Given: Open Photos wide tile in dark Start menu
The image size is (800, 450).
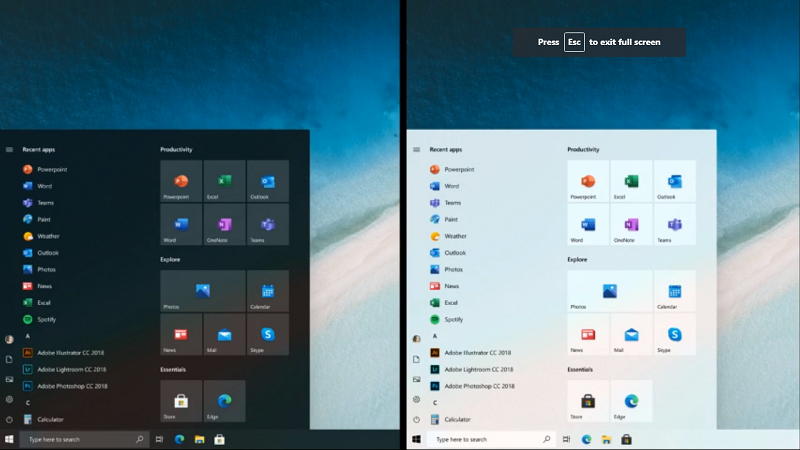Looking at the screenshot, I should (x=203, y=291).
